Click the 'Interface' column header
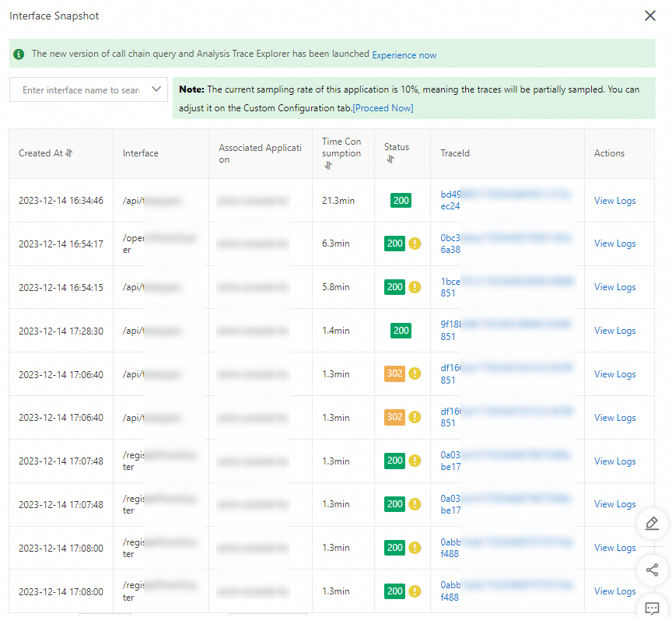 [140, 153]
